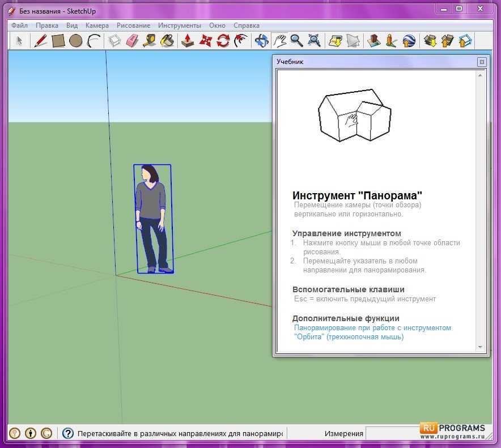
Task: Click the Перетаскивайте в различных направлениях status text
Action: 180,434
